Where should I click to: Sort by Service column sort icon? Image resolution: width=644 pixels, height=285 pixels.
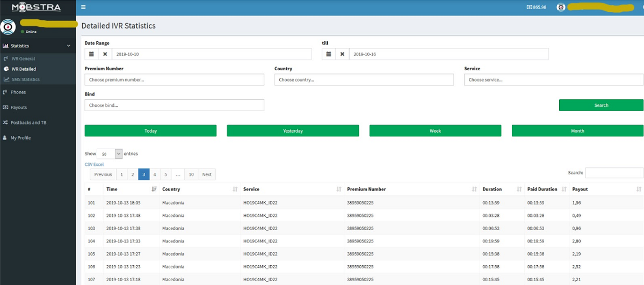point(339,189)
